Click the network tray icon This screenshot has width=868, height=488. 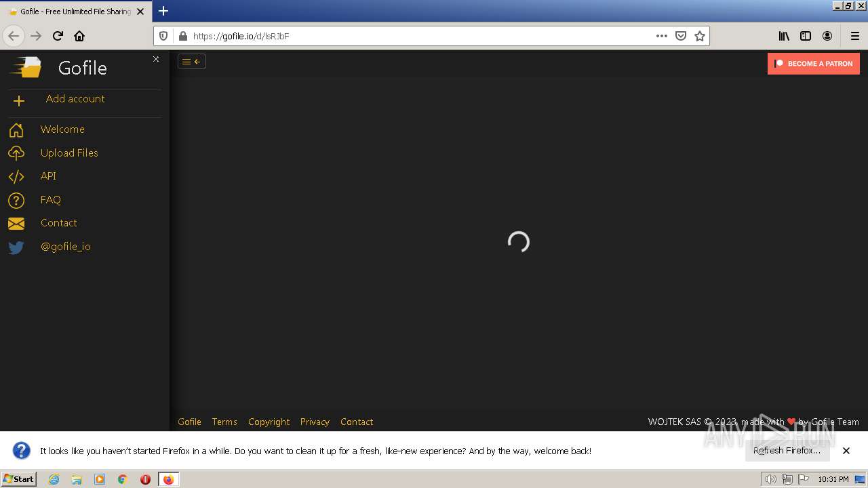click(x=787, y=479)
